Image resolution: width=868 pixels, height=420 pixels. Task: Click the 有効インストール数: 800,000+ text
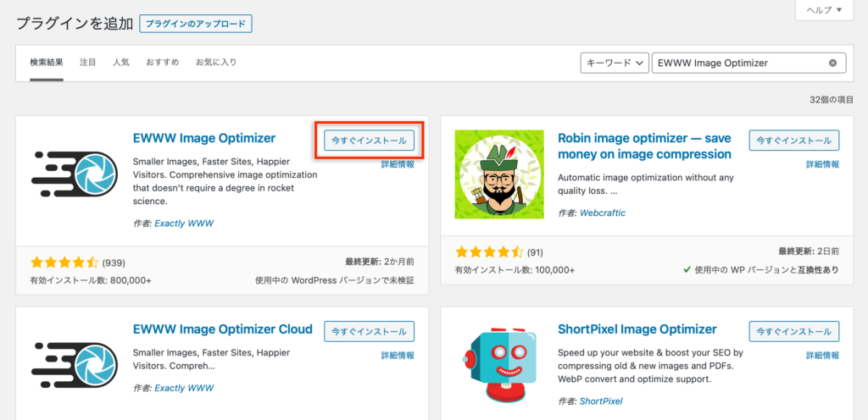click(x=91, y=280)
